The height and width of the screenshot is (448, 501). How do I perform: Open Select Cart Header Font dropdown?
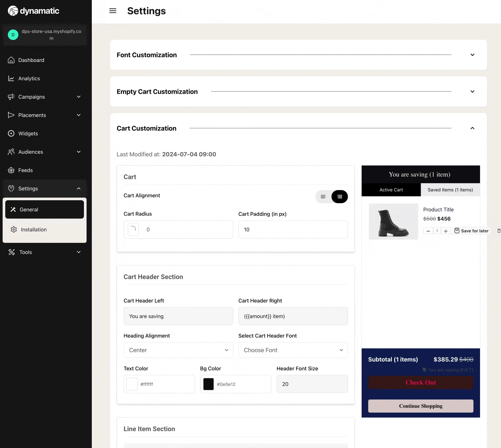click(x=293, y=350)
